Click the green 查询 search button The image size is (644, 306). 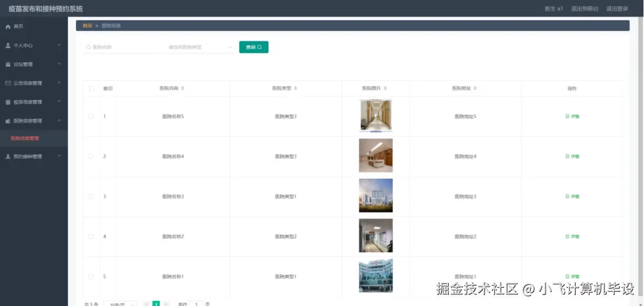tap(254, 47)
